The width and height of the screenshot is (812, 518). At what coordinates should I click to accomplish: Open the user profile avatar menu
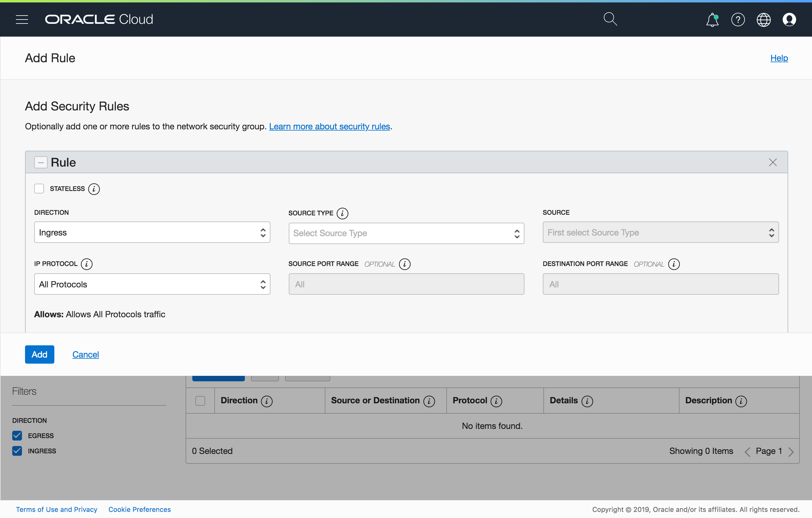[789, 20]
